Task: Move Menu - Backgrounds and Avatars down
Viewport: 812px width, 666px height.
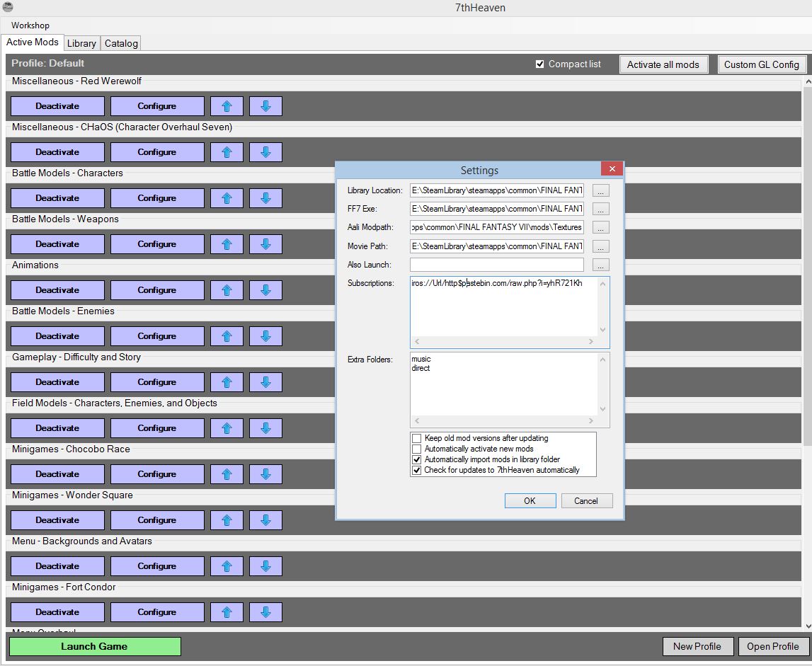Action: [265, 566]
